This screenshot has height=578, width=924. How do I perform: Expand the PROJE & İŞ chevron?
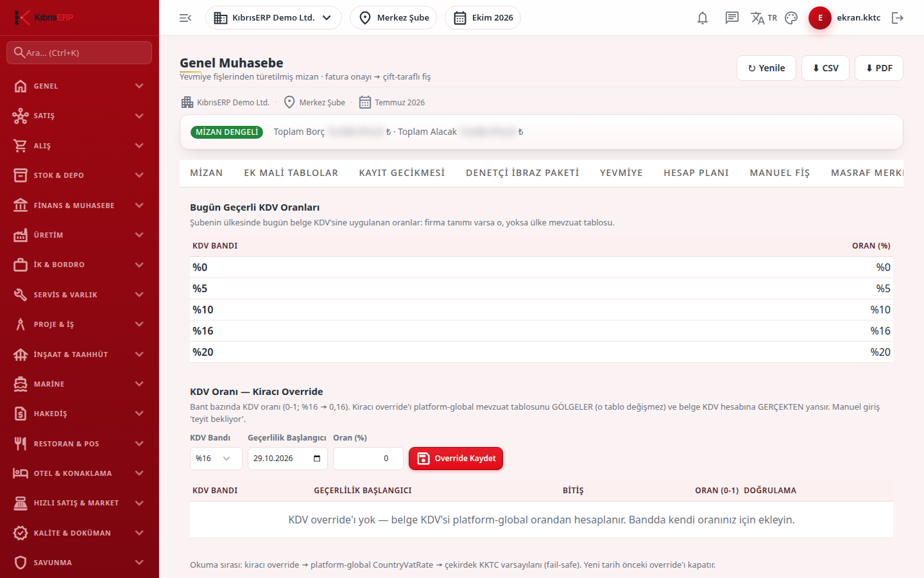click(x=139, y=324)
